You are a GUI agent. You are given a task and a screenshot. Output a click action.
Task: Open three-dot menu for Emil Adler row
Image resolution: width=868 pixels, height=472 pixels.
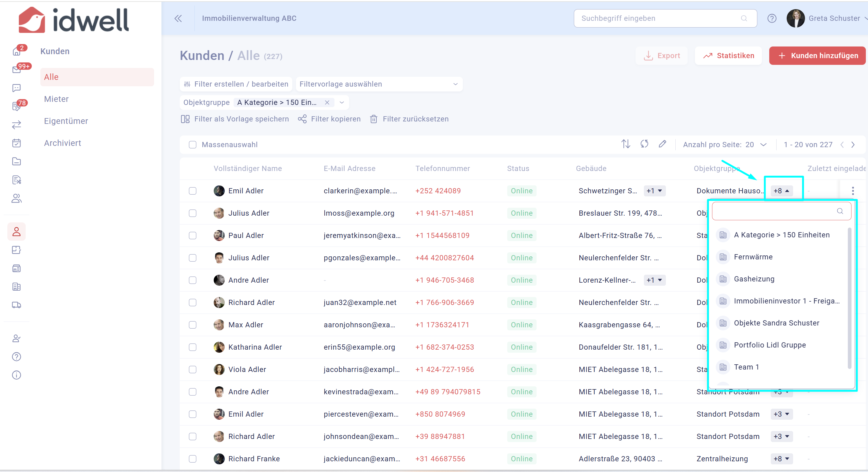[x=853, y=191]
